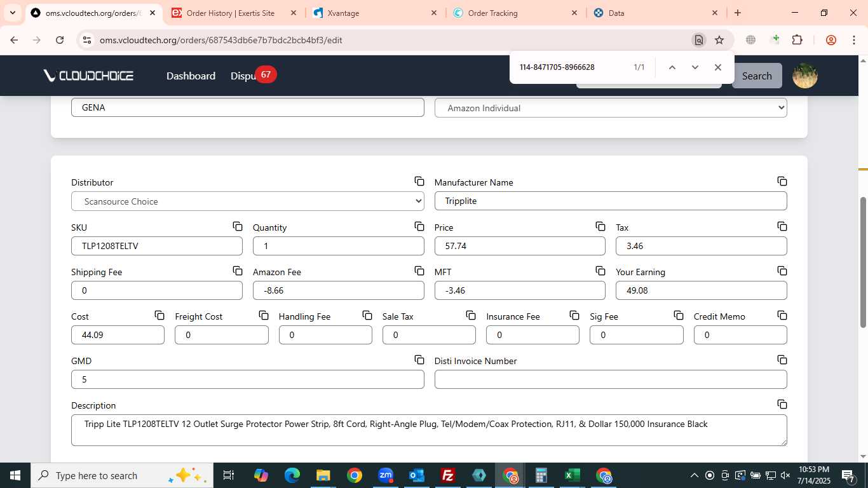The width and height of the screenshot is (868, 488).
Task: Click the Cost input field
Action: pos(118,335)
